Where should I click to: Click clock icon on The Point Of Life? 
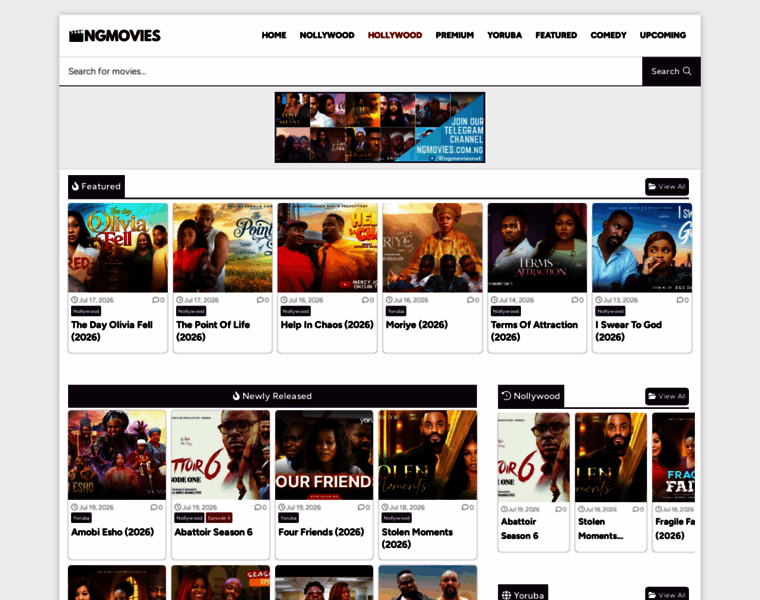(179, 300)
